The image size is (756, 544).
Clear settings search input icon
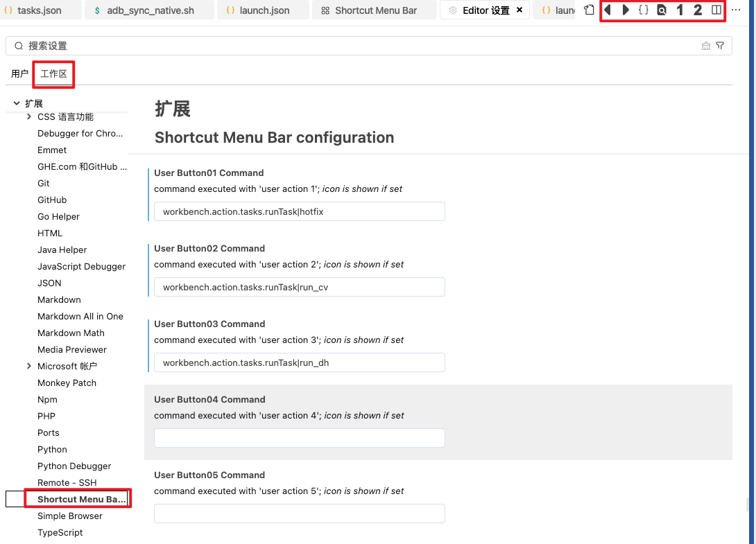706,46
